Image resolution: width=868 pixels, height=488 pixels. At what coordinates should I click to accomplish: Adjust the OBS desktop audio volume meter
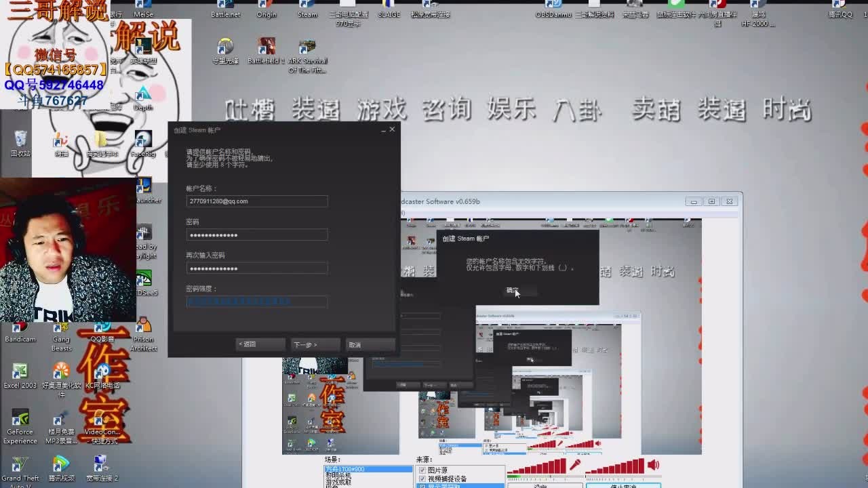coord(615,466)
